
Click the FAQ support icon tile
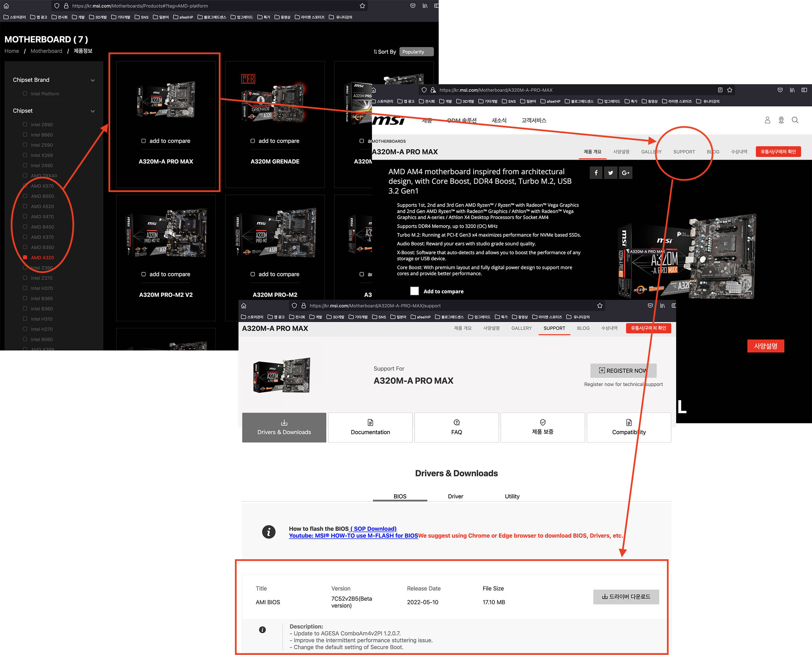click(456, 427)
